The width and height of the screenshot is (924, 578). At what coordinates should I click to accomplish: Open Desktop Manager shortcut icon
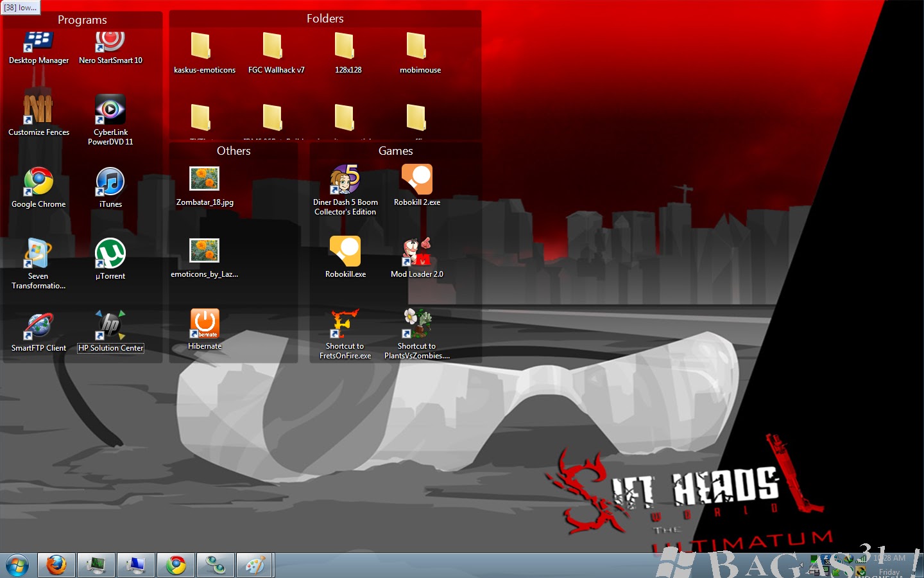(x=38, y=42)
